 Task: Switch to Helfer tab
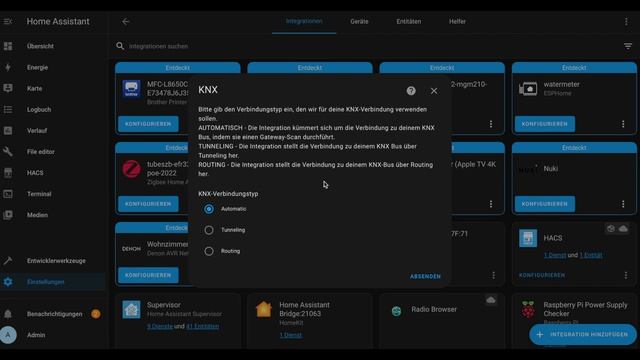click(457, 22)
